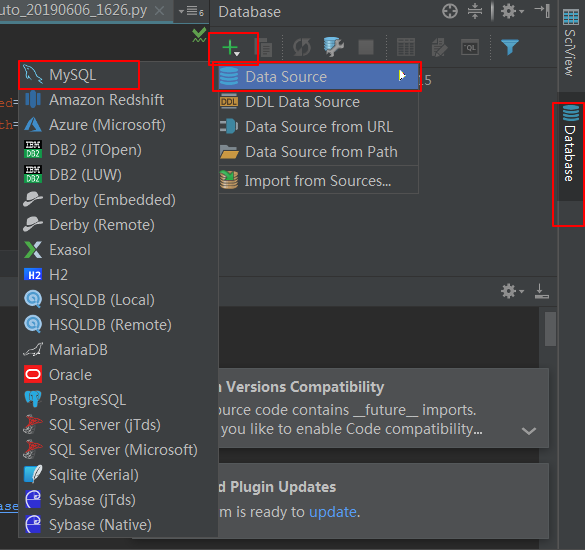Choose SQL Server (jTds) driver
This screenshot has height=550, width=585.
coord(118,425)
